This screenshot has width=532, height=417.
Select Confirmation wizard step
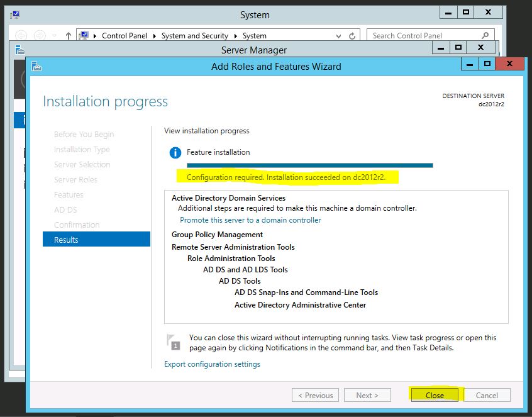click(x=77, y=225)
